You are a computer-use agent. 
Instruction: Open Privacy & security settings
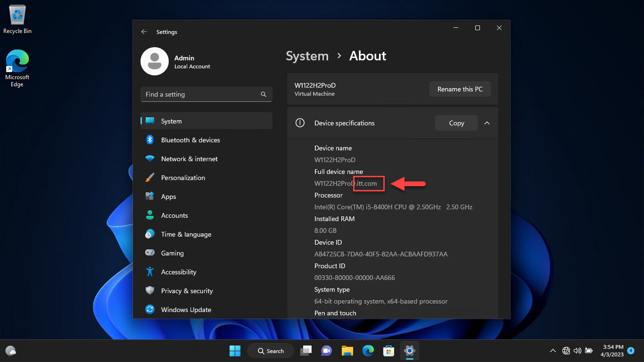[x=187, y=291]
